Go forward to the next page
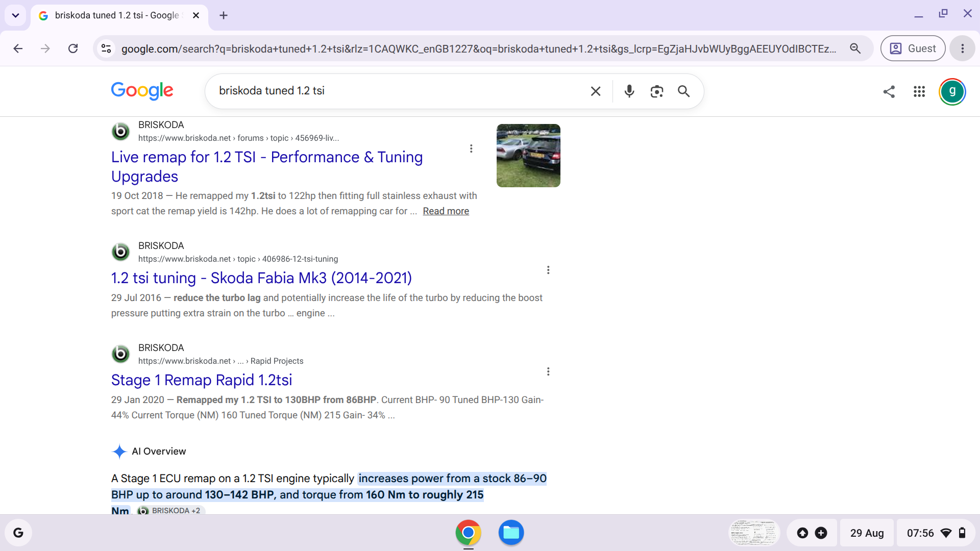Viewport: 980px width, 551px height. tap(45, 48)
